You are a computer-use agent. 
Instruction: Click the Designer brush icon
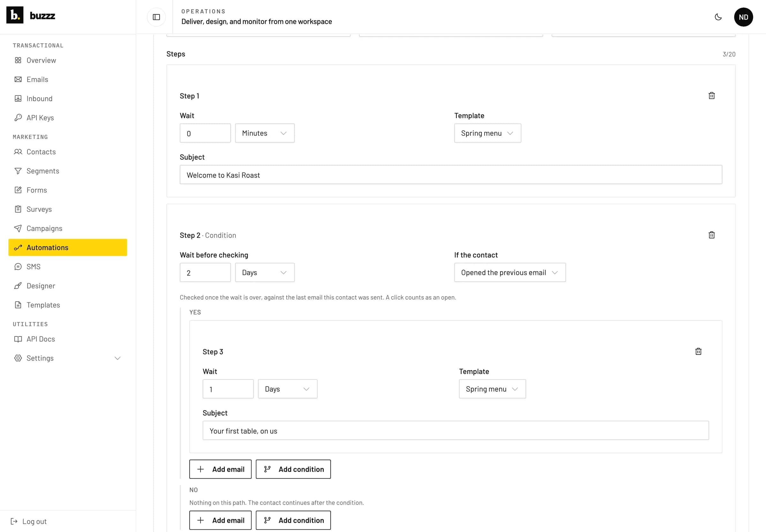(18, 286)
